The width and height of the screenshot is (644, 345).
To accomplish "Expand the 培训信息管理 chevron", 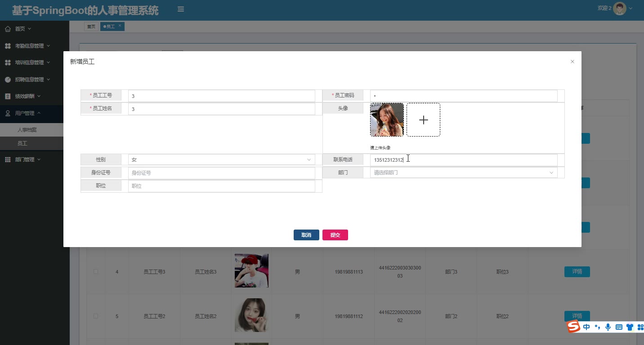I will coord(48,62).
